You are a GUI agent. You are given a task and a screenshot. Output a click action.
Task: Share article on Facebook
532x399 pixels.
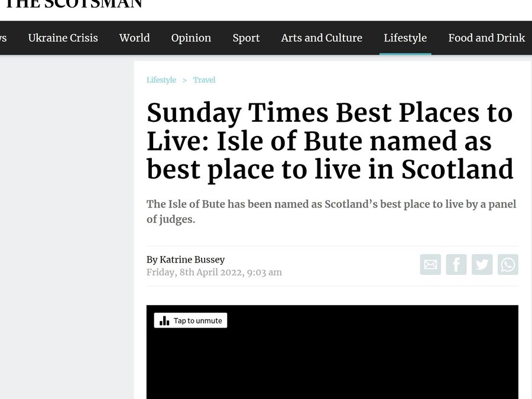(x=456, y=264)
